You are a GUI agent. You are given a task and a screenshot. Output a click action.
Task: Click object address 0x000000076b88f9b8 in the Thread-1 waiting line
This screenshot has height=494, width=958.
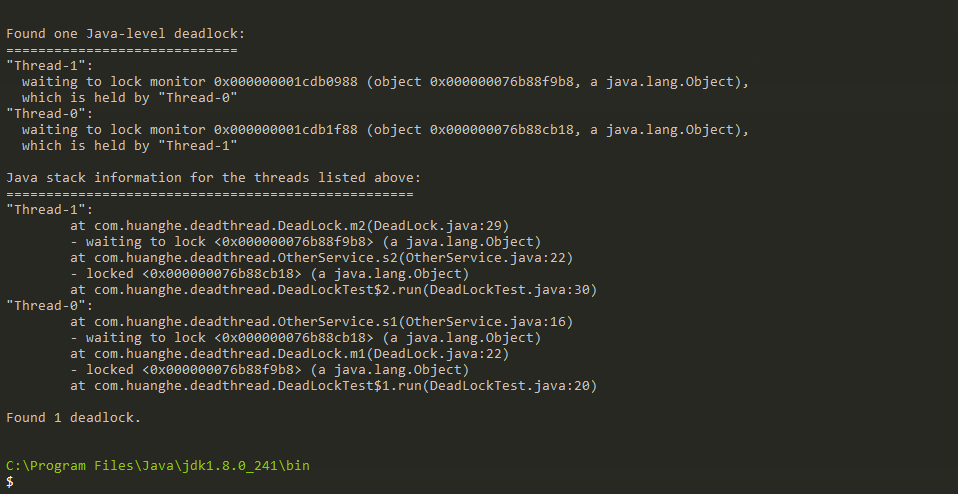point(502,82)
